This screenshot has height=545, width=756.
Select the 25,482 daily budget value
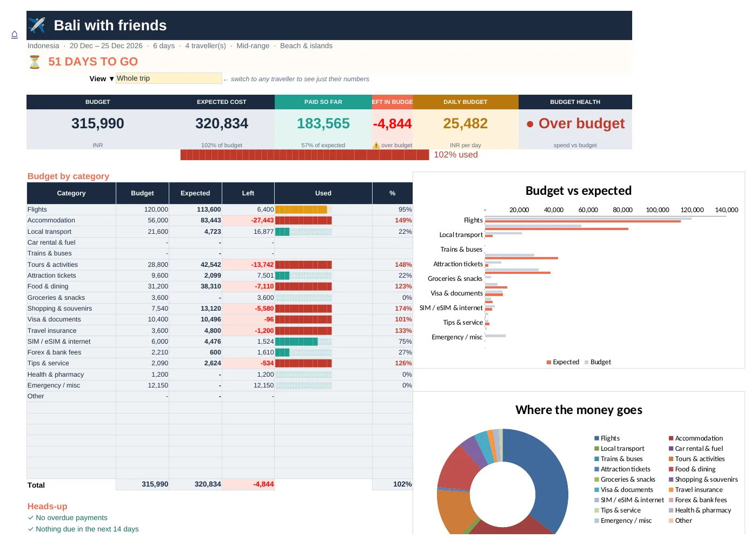466,124
